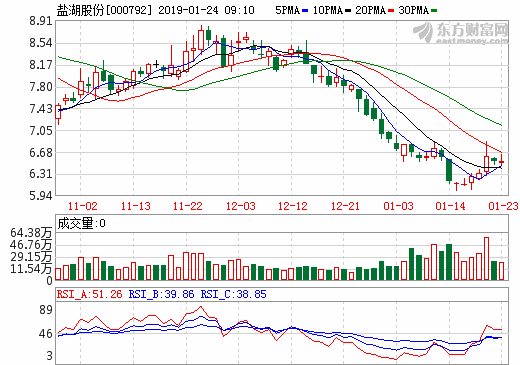Click the 01-23 date label

tap(503, 206)
